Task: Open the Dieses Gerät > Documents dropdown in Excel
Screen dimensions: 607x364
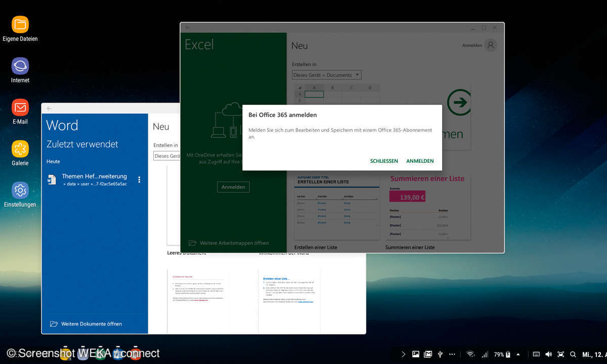Action: pyautogui.click(x=327, y=75)
